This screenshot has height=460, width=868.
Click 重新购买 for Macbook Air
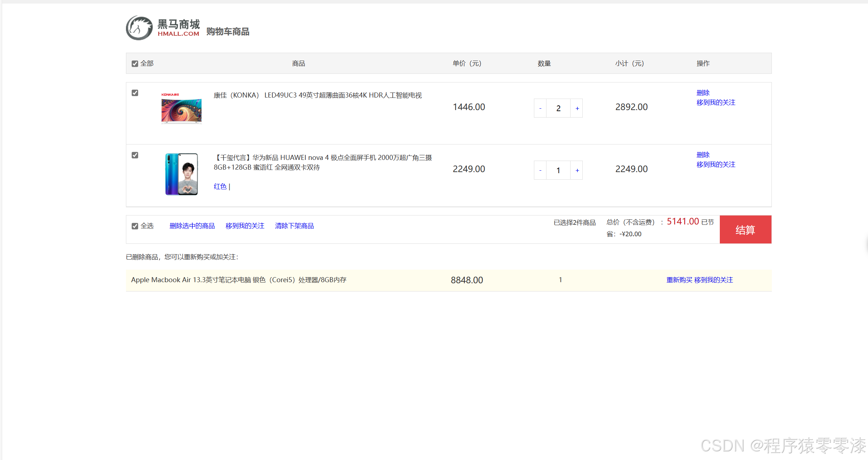pos(679,280)
